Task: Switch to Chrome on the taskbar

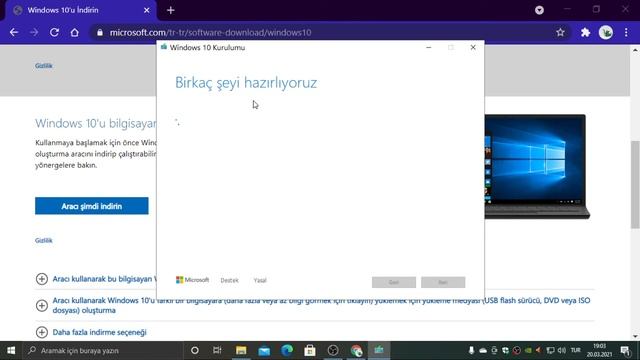Action: click(x=356, y=351)
